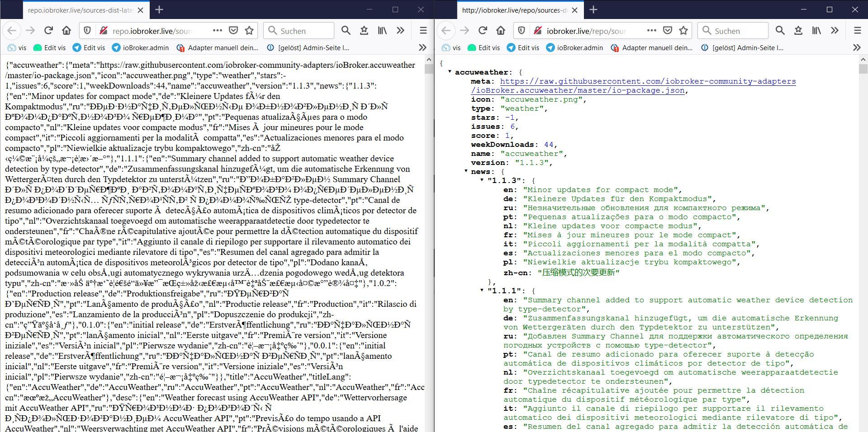This screenshot has width=868, height=432.
Task: Run search via magnifier button in right window
Action: (780, 31)
